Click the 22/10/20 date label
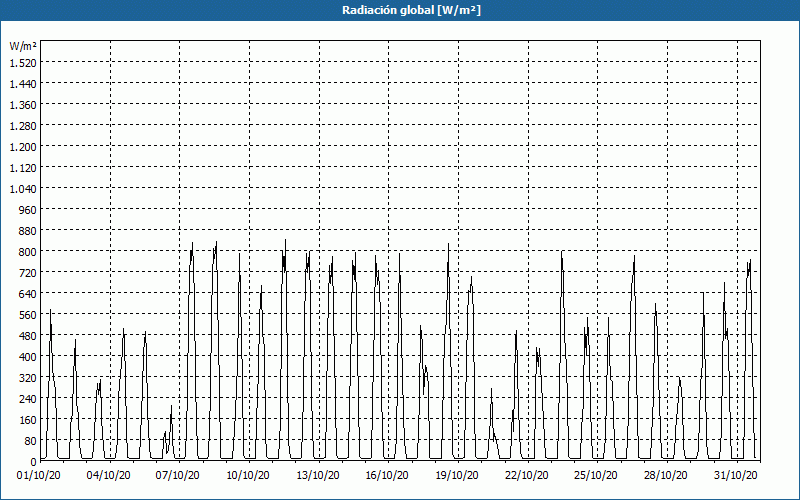The width and height of the screenshot is (800, 500). [x=527, y=476]
